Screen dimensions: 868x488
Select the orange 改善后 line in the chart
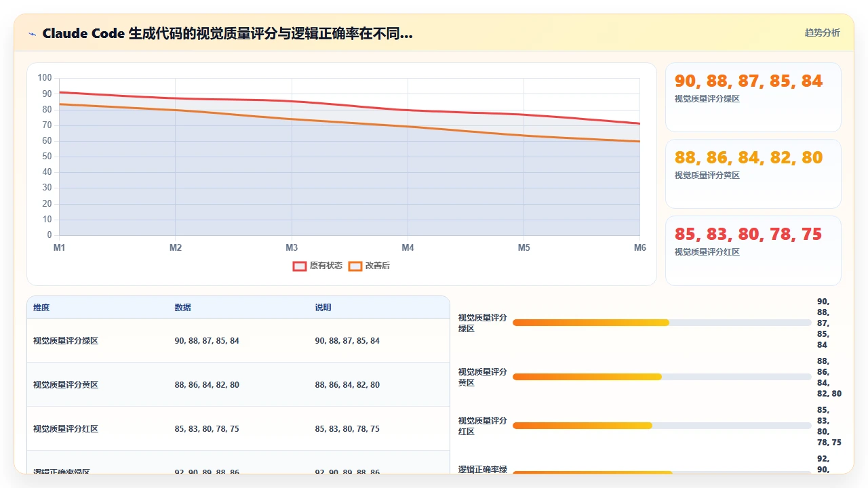point(350,123)
